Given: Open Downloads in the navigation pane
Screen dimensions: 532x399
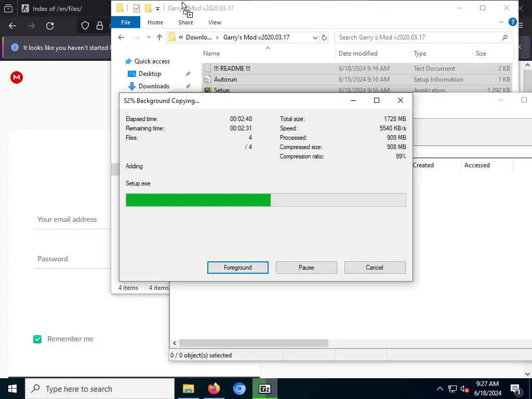Looking at the screenshot, I should (x=154, y=86).
